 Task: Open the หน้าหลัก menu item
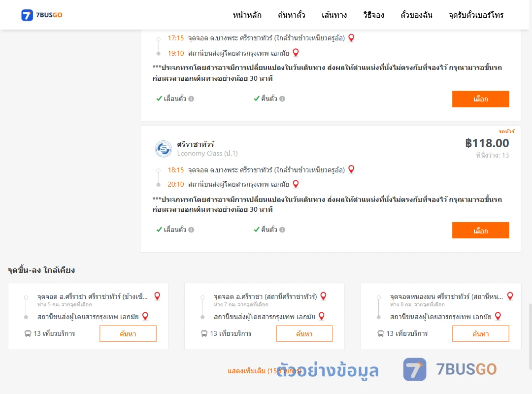(x=247, y=15)
